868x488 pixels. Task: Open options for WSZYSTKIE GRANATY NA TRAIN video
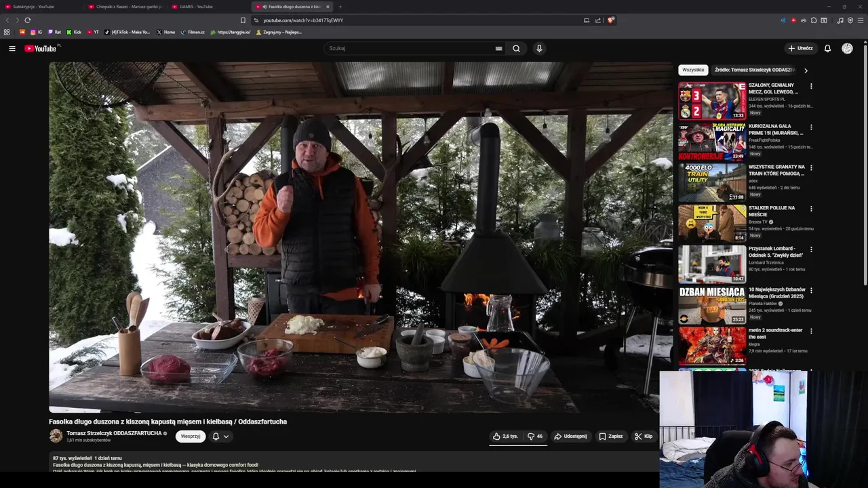[x=811, y=167]
